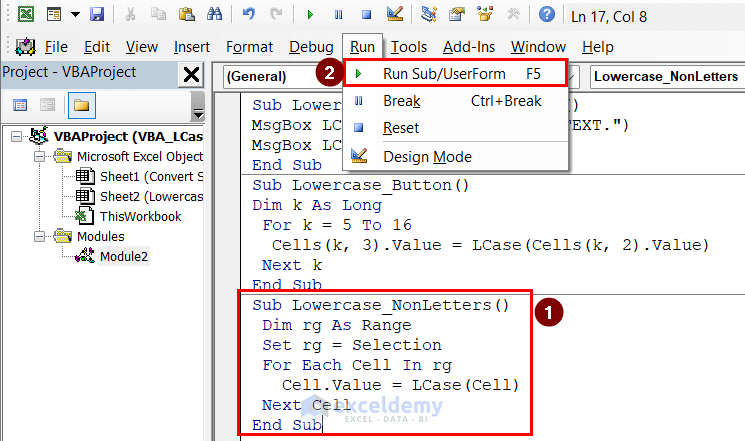Select VBAProject (VBA_LCas in project tree
Viewport: 745px width, 441px height.
click(128, 137)
